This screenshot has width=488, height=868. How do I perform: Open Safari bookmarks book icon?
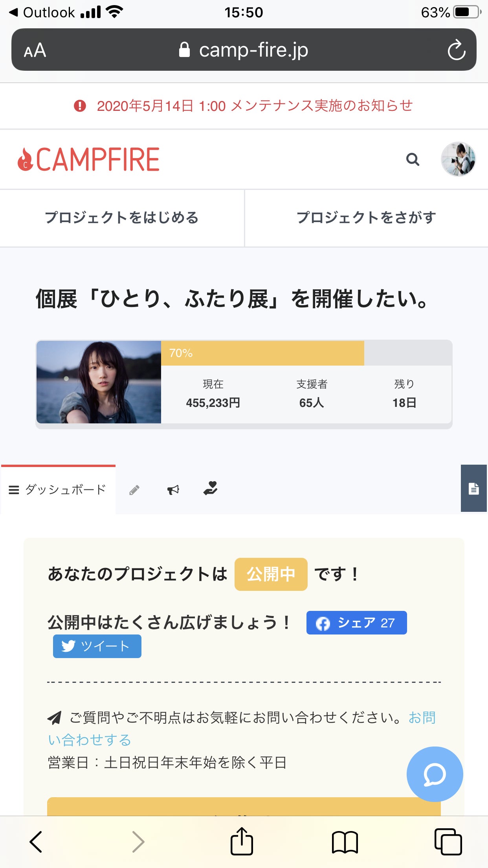click(x=345, y=842)
